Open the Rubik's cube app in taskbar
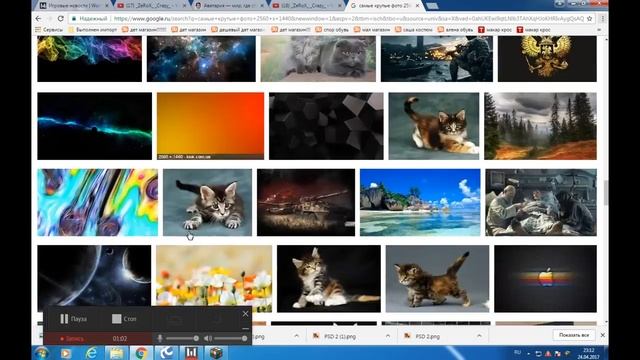Image resolution: width=640 pixels, height=360 pixels. point(216,353)
